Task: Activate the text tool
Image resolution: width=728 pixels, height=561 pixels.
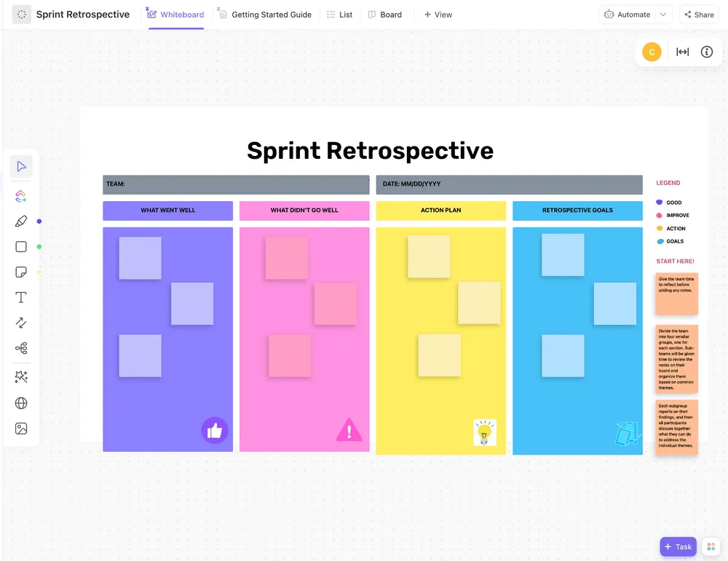Action: tap(21, 297)
